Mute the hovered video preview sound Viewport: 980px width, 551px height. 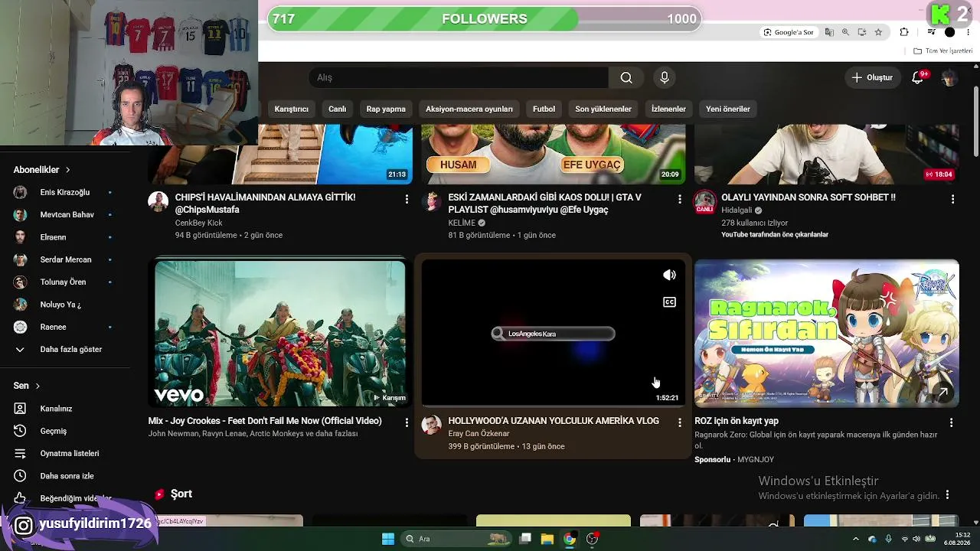click(669, 275)
